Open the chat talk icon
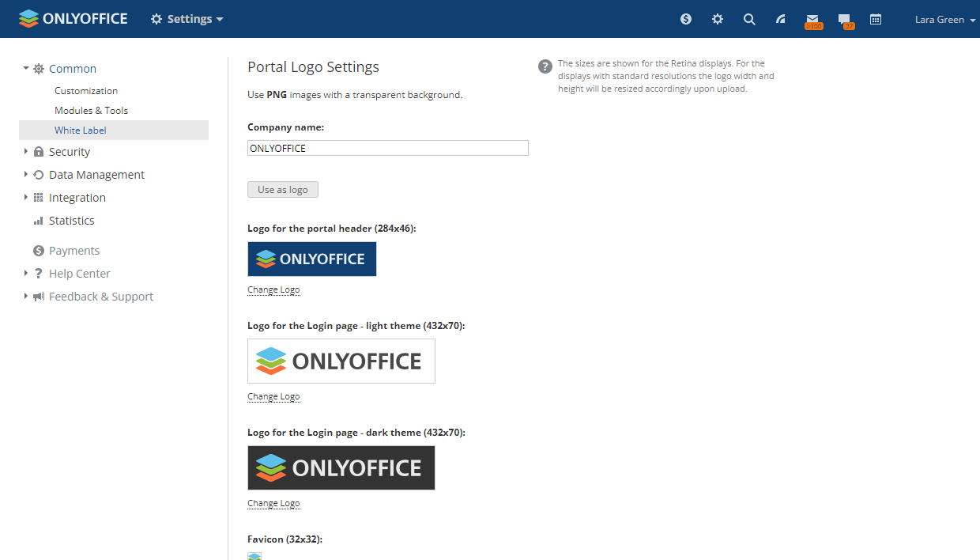Screen dimensions: 980x560 (844, 19)
